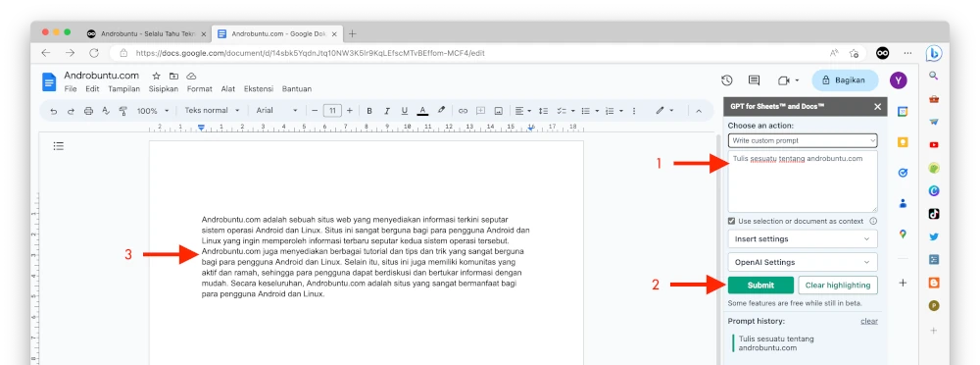Open the text color picker
980x365 pixels.
[422, 111]
